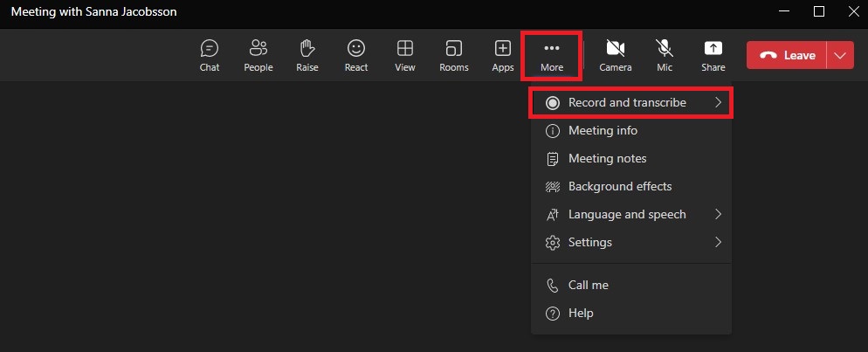Choose Background effects

[x=619, y=187]
